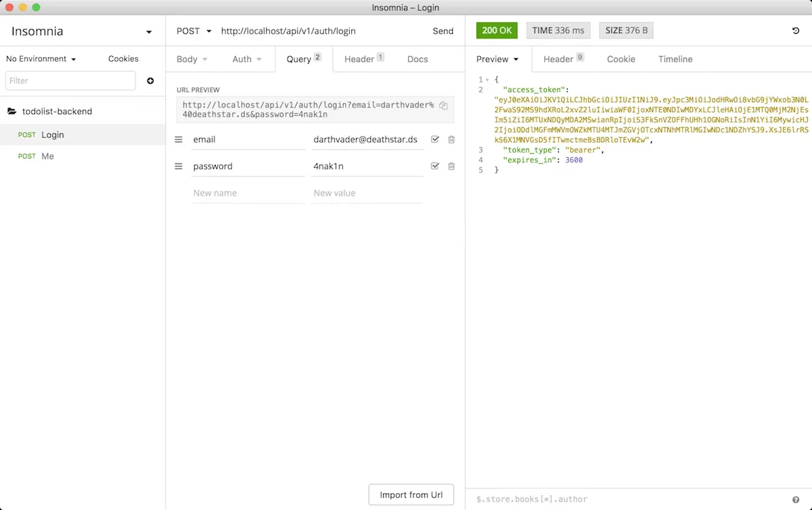
Task: Copy the URL preview to clipboard
Action: click(443, 105)
